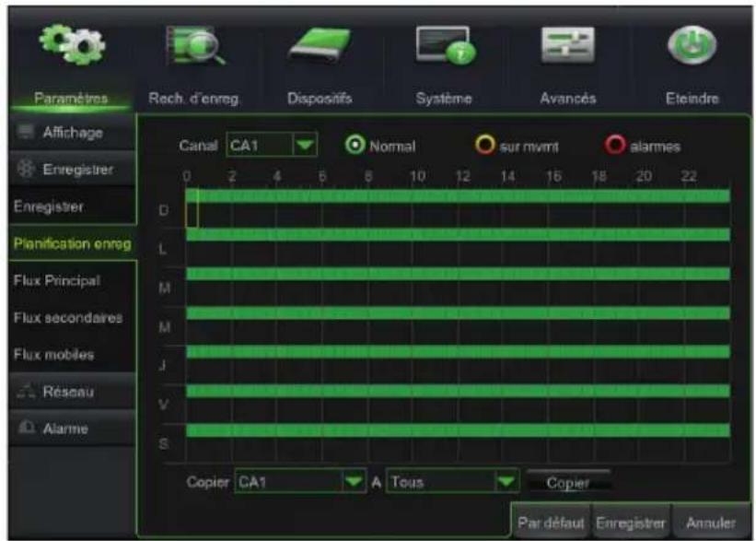Click the hour 22 label on timeline
Screen dimensions: 756x541
[x=689, y=176]
